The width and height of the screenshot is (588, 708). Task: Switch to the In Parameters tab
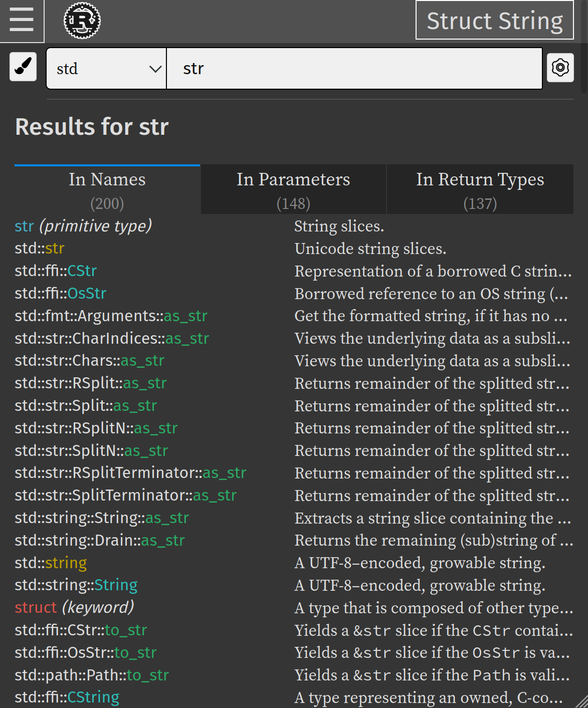coord(293,190)
